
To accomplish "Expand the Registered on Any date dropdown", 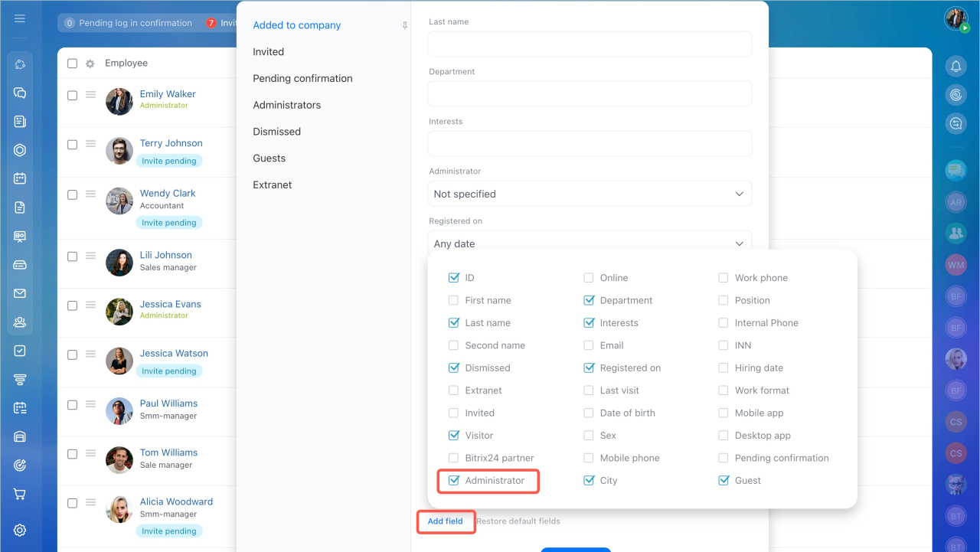I will pos(590,243).
